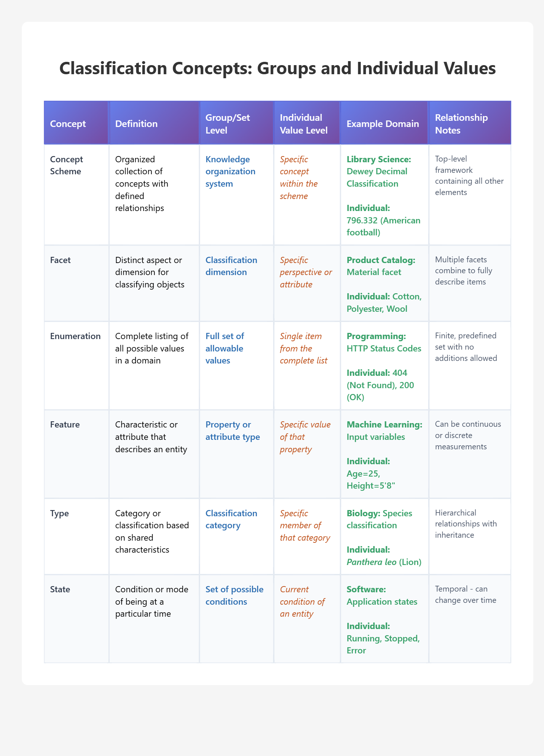Click the Concept Scheme row label
Screen dimensions: 544x756
tap(67, 165)
